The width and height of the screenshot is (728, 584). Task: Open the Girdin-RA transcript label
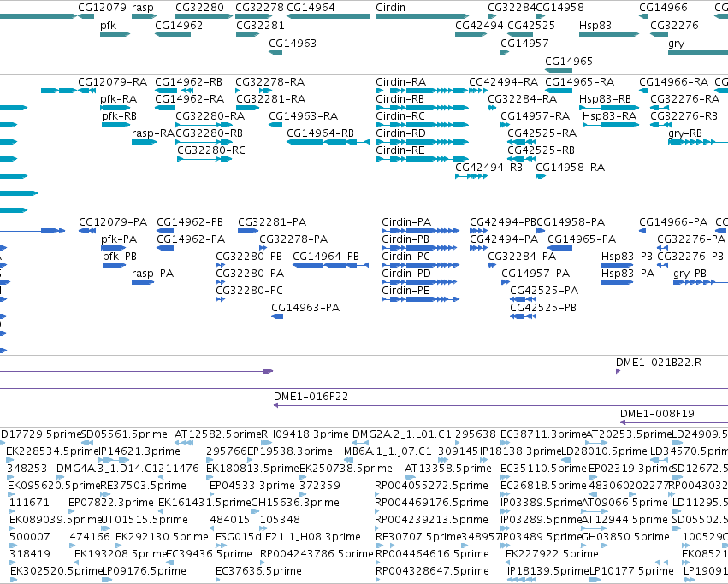[400, 82]
